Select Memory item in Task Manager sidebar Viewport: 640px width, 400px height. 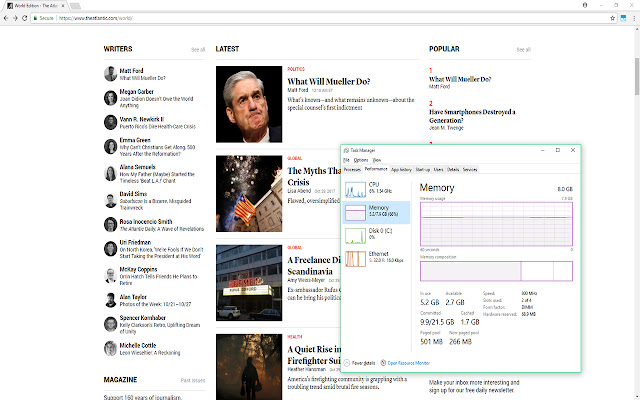point(376,212)
